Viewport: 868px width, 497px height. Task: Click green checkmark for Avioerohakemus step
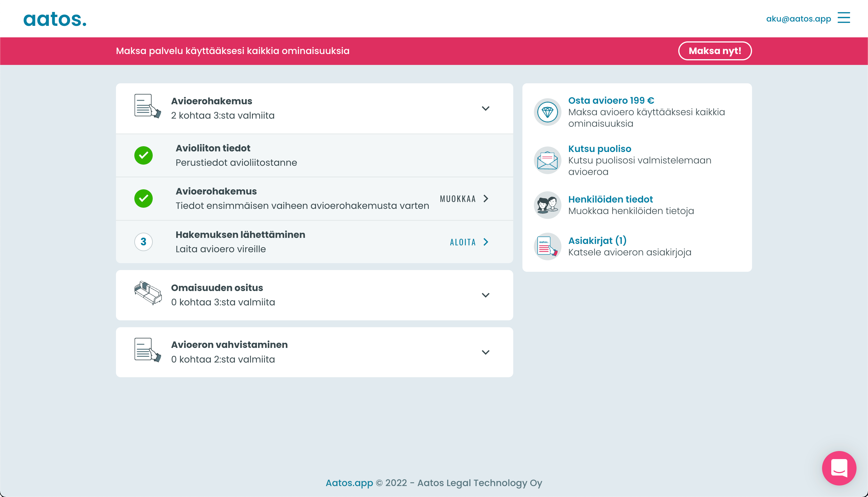[143, 198]
